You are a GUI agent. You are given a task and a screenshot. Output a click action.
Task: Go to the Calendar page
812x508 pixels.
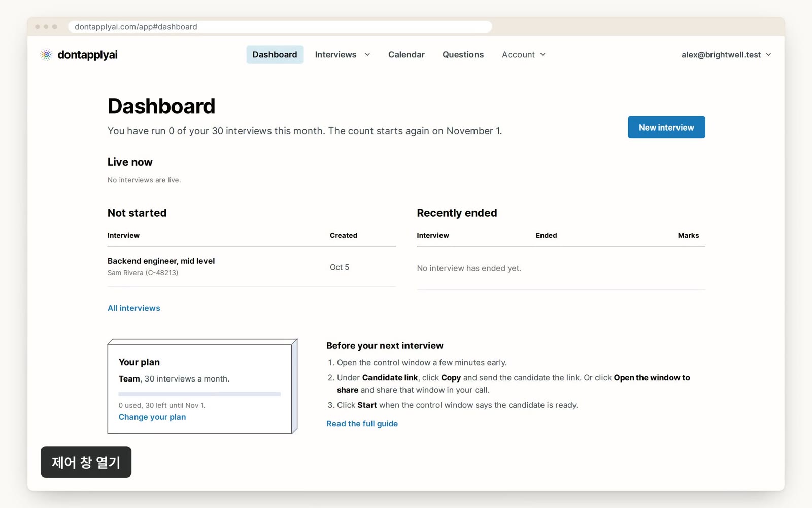[406, 55]
